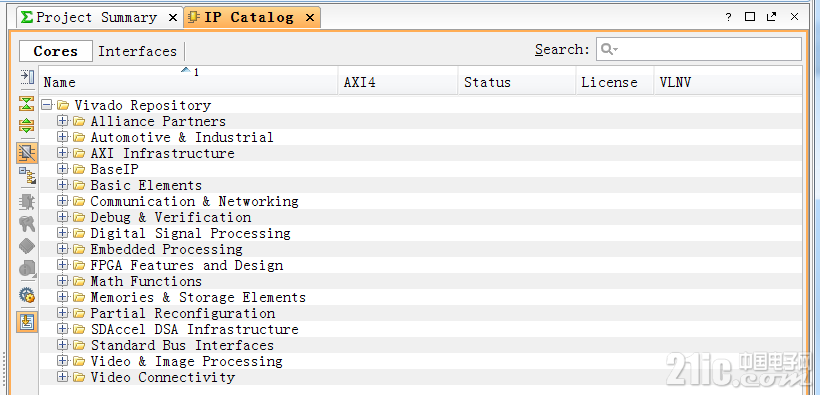Click the grayed license key icon
The image size is (820, 395).
pyautogui.click(x=27, y=224)
